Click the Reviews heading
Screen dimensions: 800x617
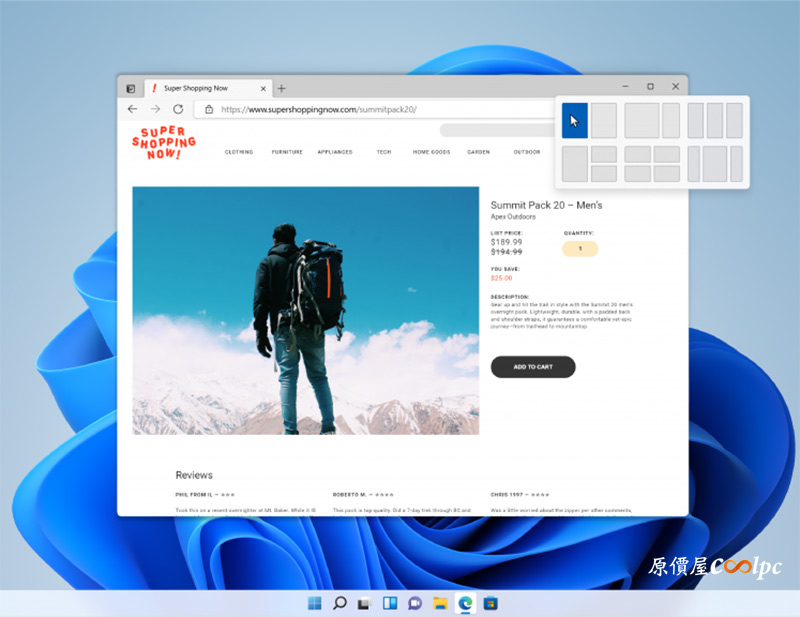(194, 475)
